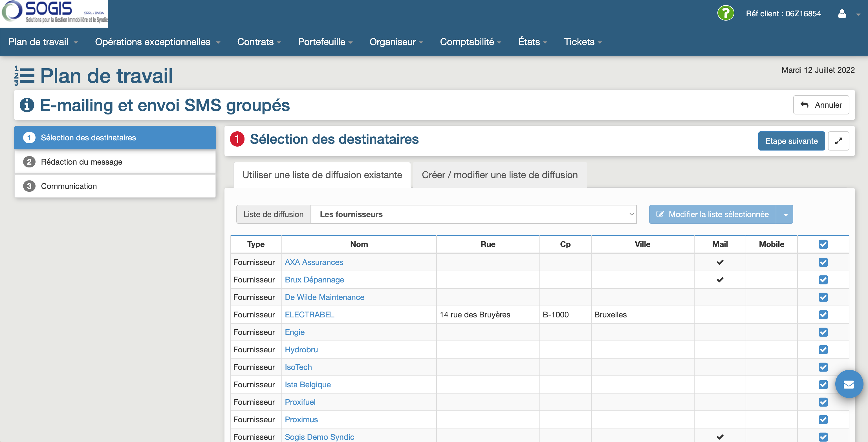This screenshot has width=868, height=442.
Task: Click the expand fullscreen arrows icon
Action: coord(838,141)
